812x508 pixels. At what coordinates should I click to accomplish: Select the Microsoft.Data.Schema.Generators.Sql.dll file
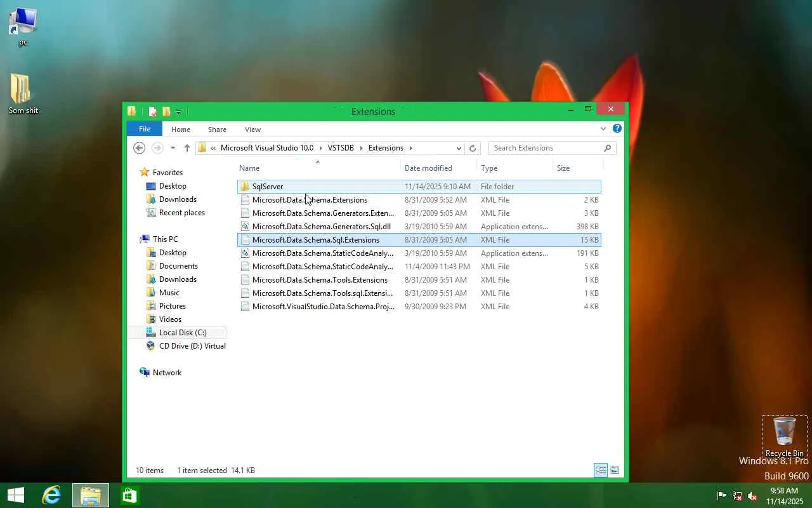(419, 227)
